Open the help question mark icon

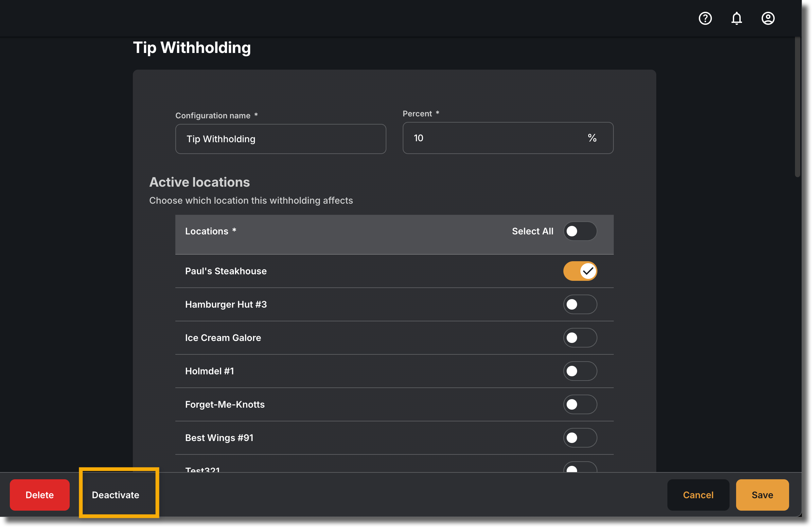(705, 18)
